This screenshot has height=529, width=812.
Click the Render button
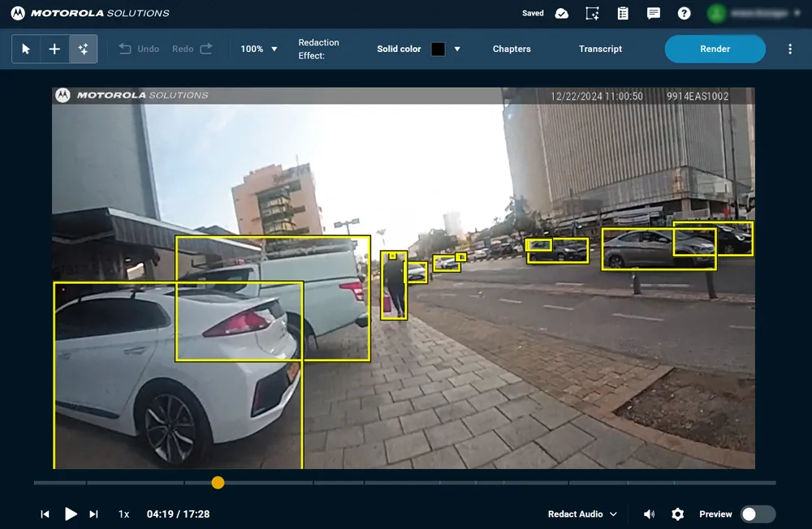tap(715, 49)
